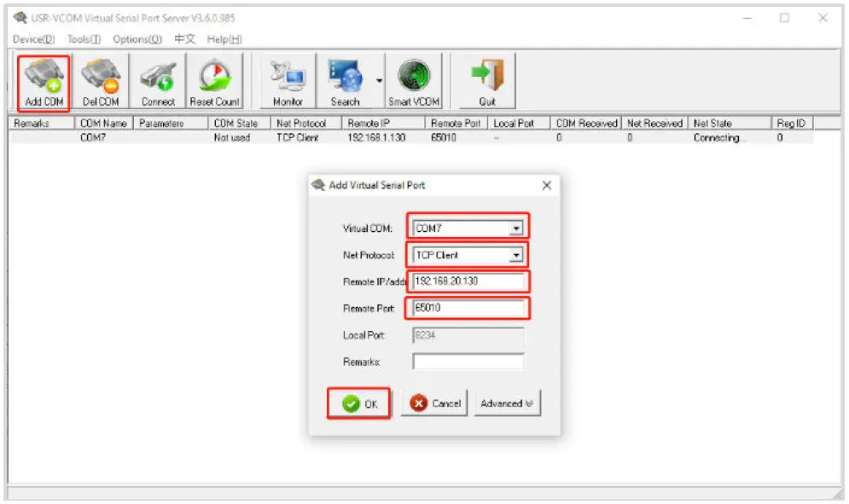Screen dimensions: 849x504
Task: Click the Connect toolbar icon
Action: pyautogui.click(x=158, y=83)
